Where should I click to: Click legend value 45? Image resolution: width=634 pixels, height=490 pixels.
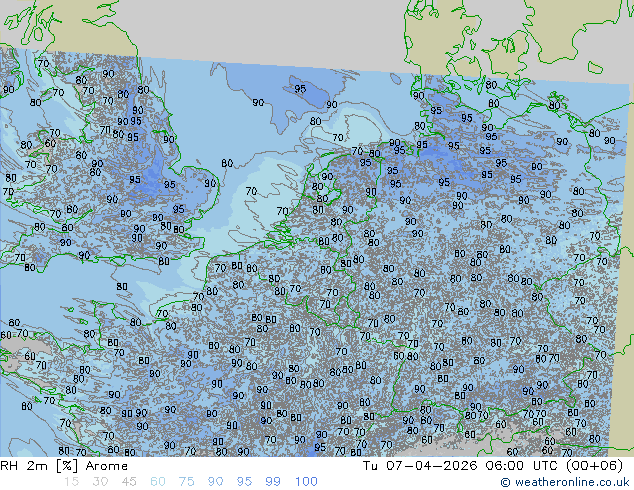pyautogui.click(x=129, y=482)
